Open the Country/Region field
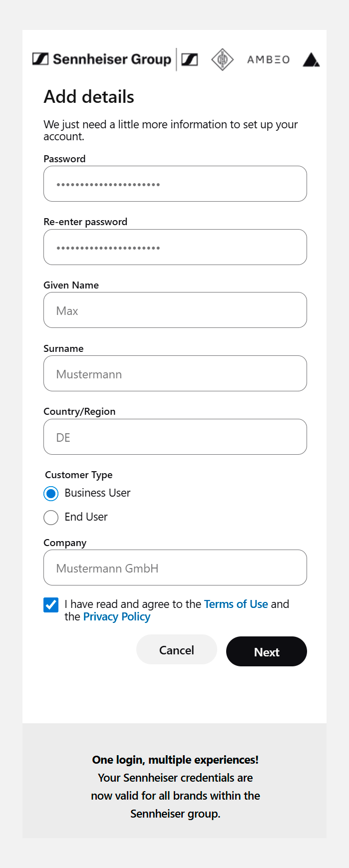 click(x=175, y=437)
